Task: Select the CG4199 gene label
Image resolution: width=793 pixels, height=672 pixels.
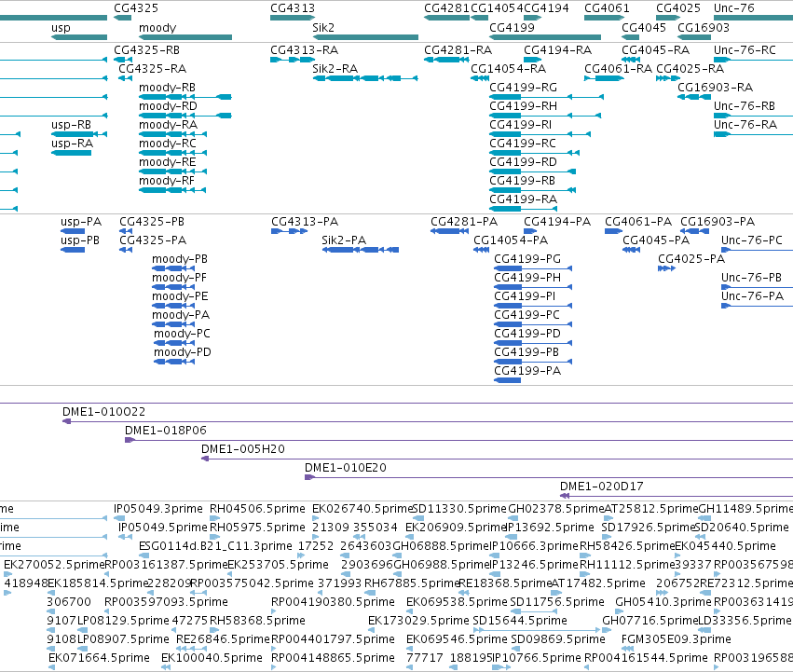Action: (512, 28)
